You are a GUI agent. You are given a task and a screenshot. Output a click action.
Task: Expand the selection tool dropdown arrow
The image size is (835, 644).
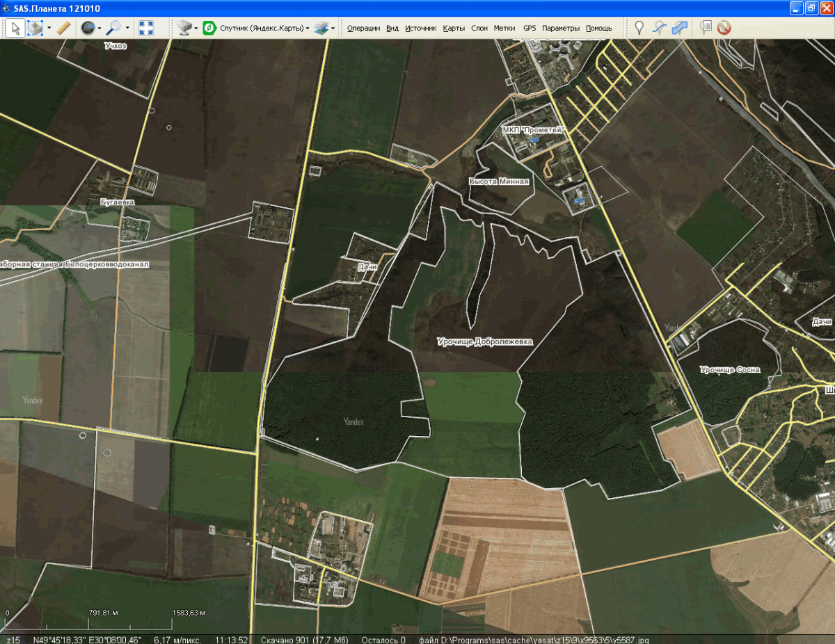coord(49,29)
